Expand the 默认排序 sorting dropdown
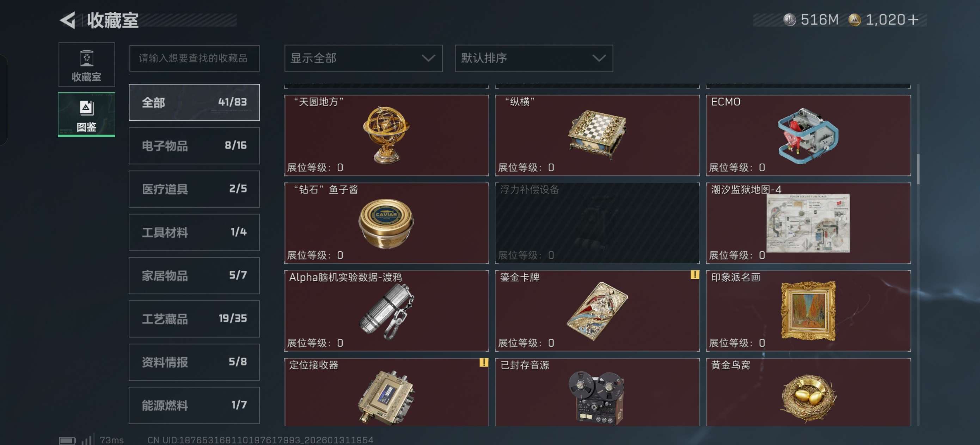Viewport: 980px width, 445px height. pyautogui.click(x=534, y=58)
